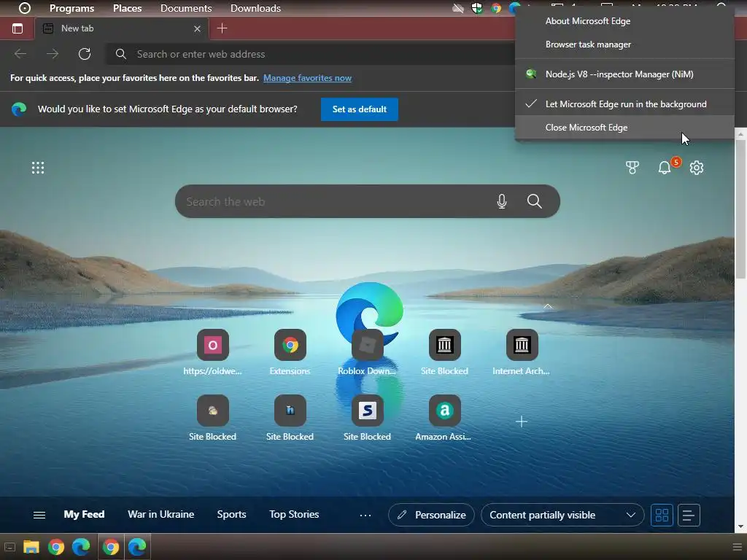The width and height of the screenshot is (747, 560).
Task: Click the Windows Security shield tray icon
Action: 477,8
